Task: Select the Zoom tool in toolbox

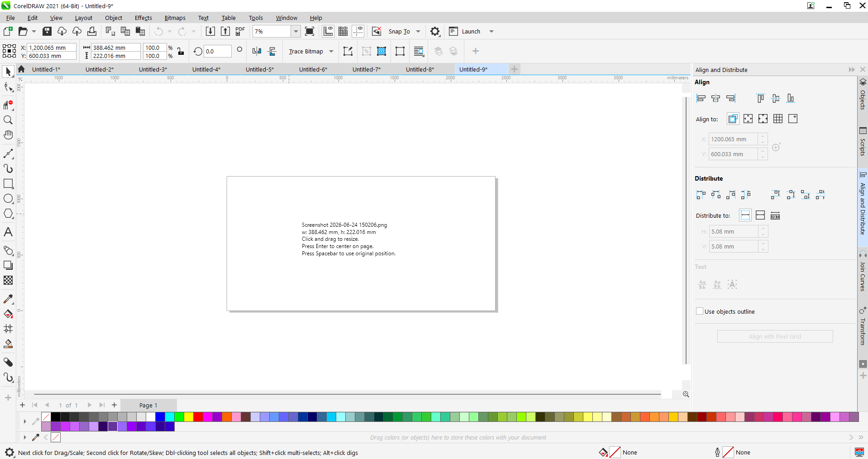Action: pos(8,120)
